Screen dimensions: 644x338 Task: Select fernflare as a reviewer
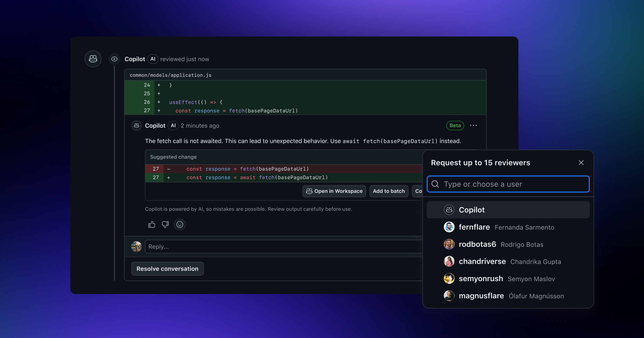474,227
